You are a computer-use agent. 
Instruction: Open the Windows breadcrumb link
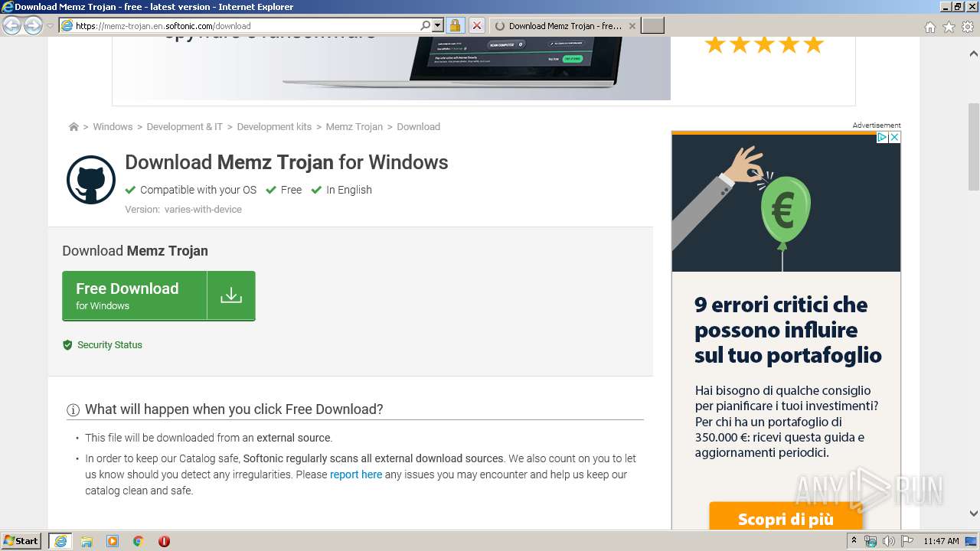click(x=113, y=127)
